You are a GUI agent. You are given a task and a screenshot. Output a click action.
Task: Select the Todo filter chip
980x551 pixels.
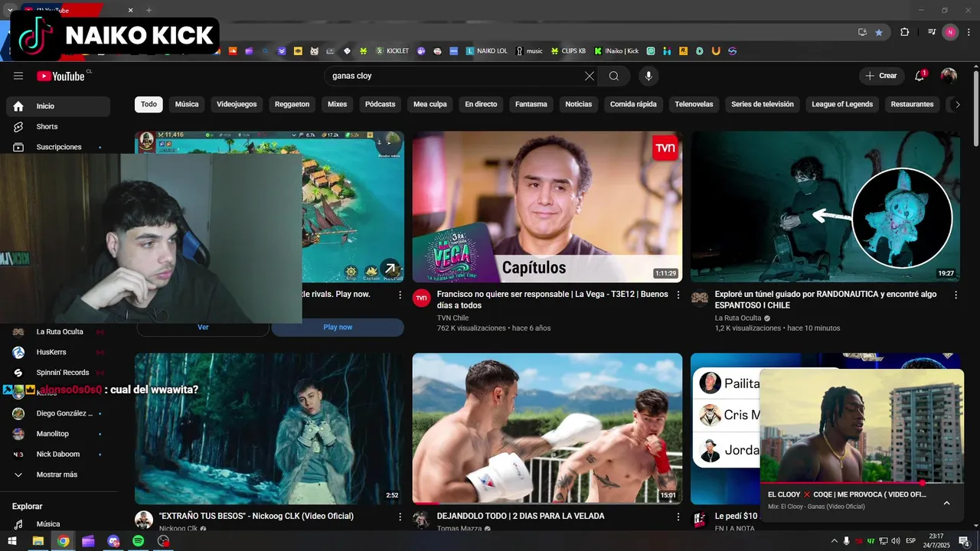(x=149, y=104)
